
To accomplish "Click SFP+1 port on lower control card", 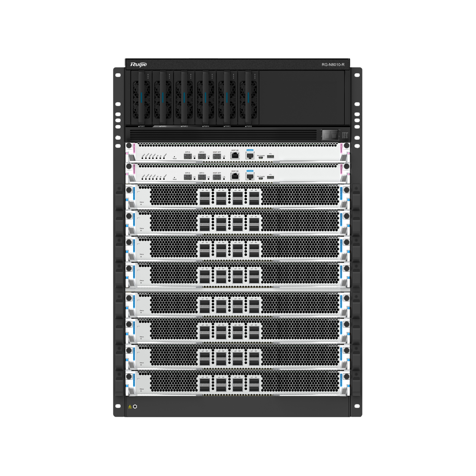I will pos(202,177).
